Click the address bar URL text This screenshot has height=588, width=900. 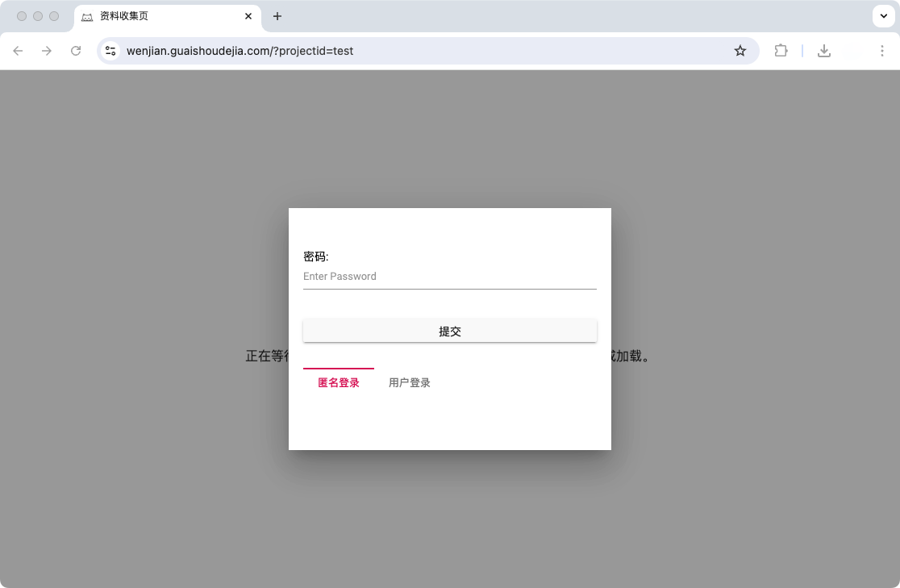pos(240,51)
